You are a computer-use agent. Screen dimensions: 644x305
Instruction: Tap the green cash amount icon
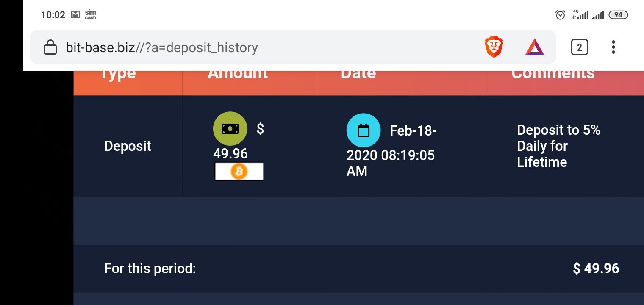tap(230, 128)
